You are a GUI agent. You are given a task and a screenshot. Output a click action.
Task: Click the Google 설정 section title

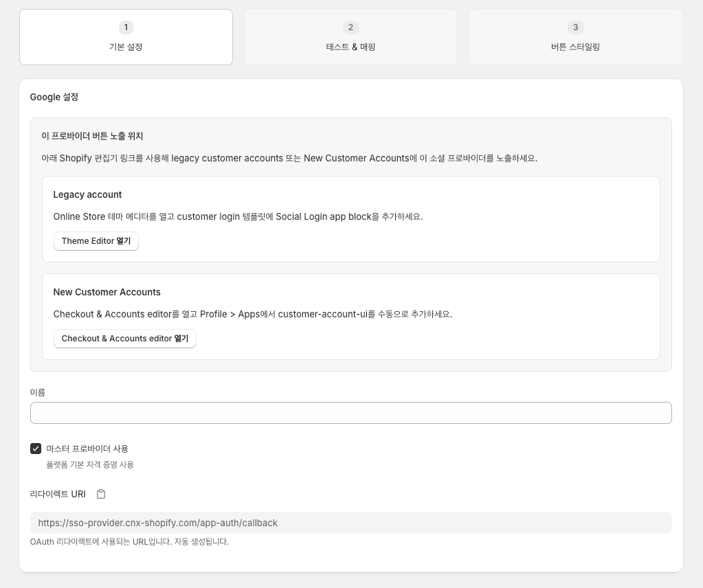(54, 97)
